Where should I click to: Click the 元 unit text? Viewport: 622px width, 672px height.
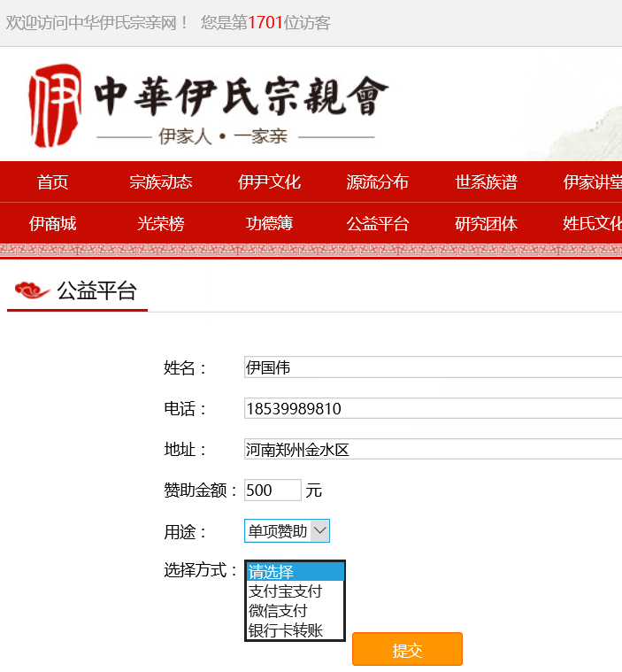[313, 490]
